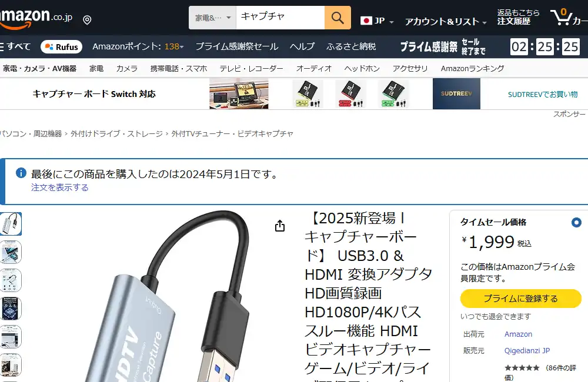The image size is (588, 382).
Task: Expand the Amazonポイント dropdown arrow
Action: (x=182, y=47)
